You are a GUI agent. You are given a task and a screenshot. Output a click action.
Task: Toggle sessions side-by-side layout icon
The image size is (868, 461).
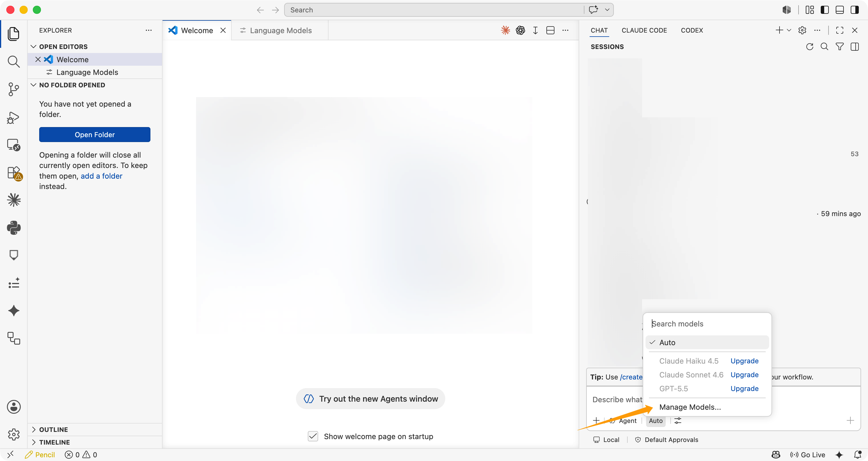click(854, 46)
